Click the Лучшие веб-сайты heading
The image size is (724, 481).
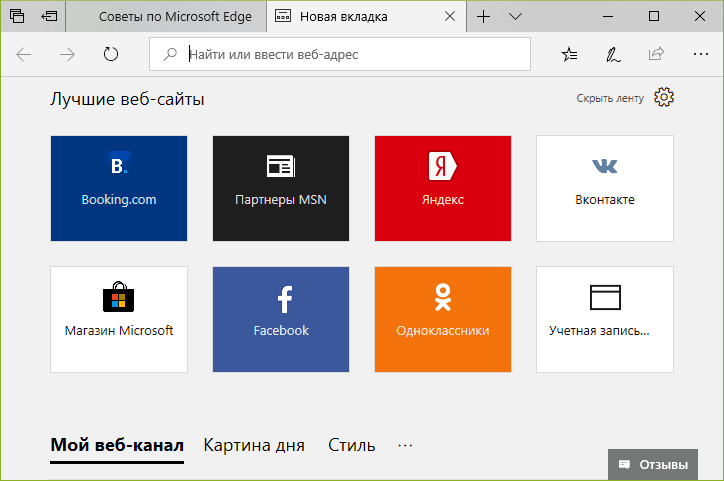(127, 99)
